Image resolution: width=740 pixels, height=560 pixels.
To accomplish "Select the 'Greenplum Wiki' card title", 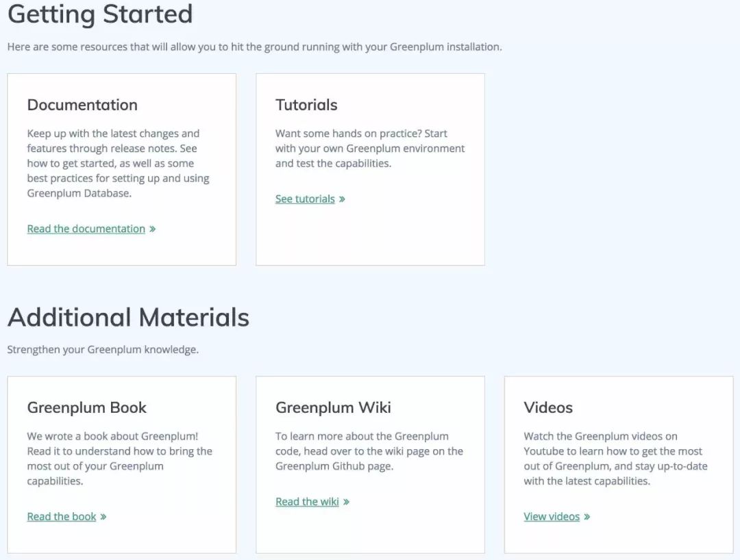I will [333, 408].
